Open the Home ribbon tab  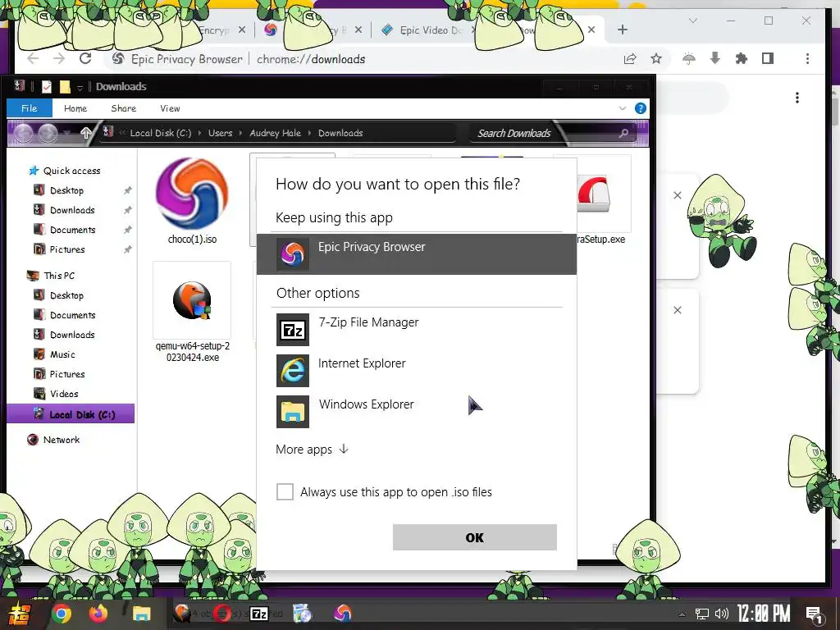75,108
